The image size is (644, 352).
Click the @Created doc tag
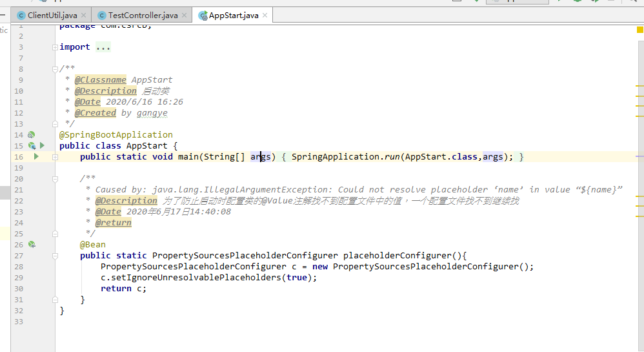[96, 112]
